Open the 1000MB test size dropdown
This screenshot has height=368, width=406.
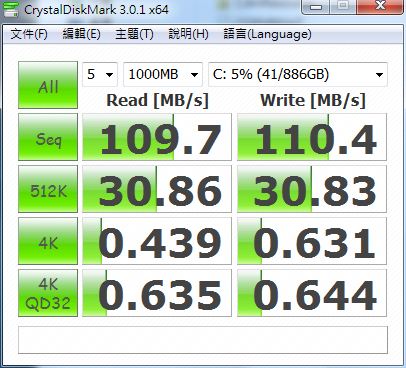163,74
